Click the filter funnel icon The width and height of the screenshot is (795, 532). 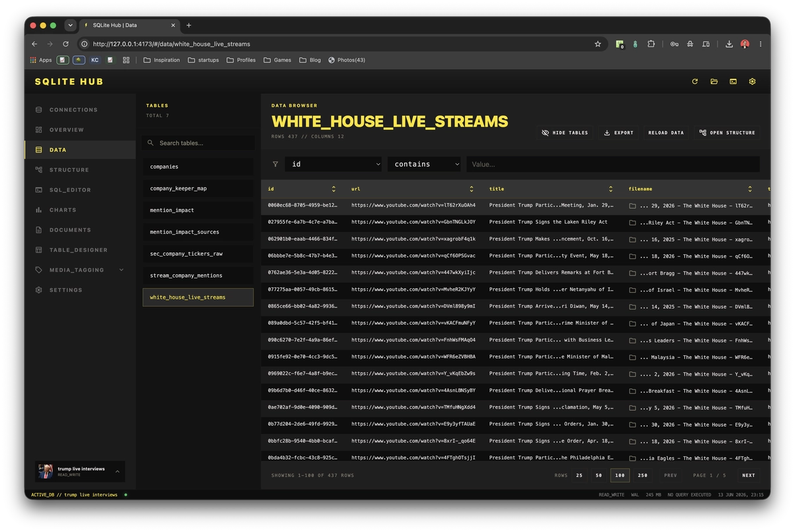pos(276,164)
